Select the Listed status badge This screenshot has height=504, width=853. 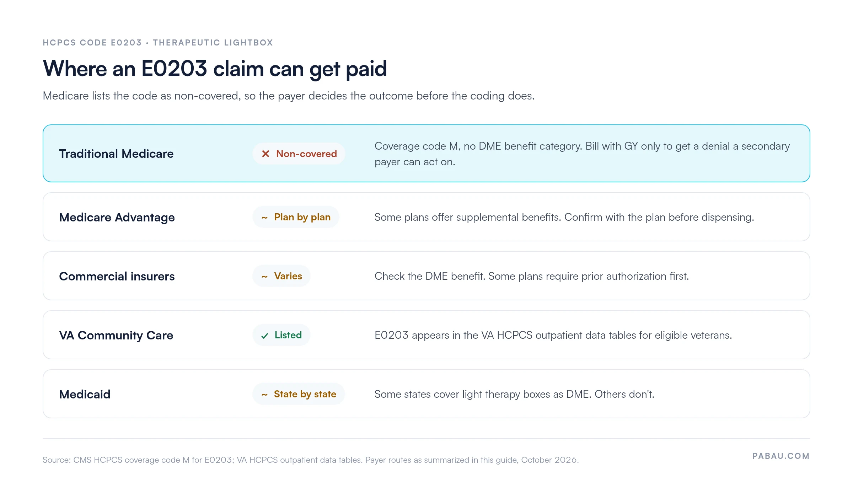coord(281,335)
